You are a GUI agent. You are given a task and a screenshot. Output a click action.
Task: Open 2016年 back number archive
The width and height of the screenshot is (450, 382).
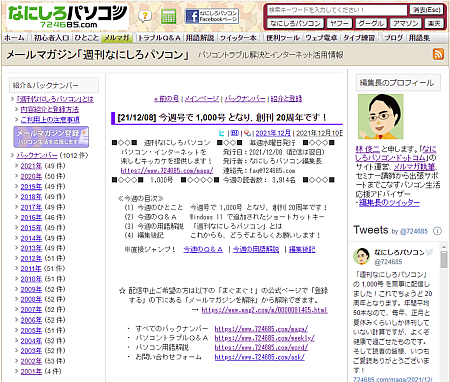pos(31,217)
